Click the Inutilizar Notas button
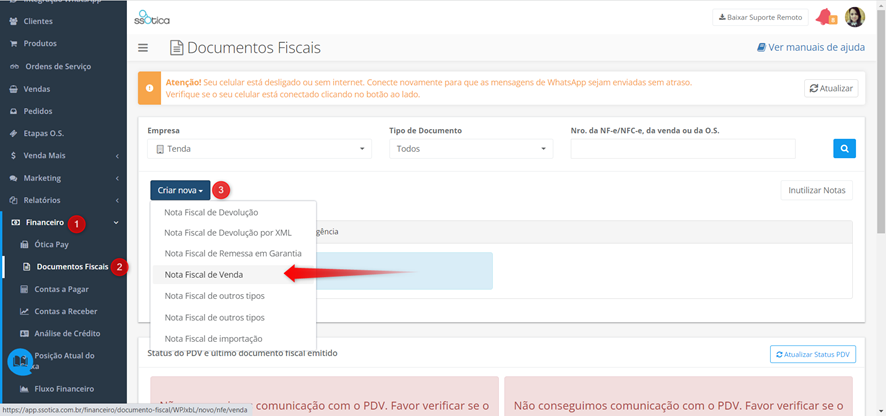Image resolution: width=886 pixels, height=416 pixels. click(816, 190)
